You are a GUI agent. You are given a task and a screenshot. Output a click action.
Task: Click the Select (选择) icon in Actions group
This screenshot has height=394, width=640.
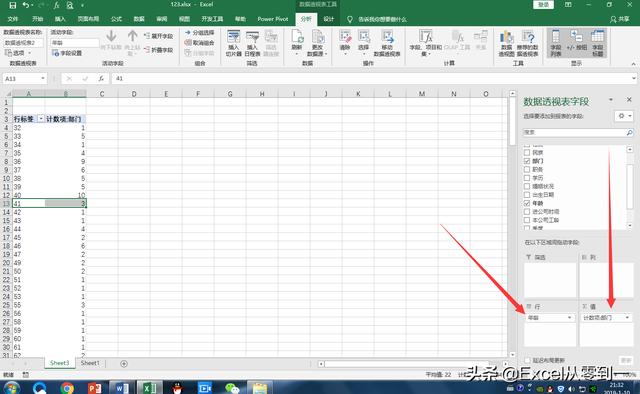(364, 41)
